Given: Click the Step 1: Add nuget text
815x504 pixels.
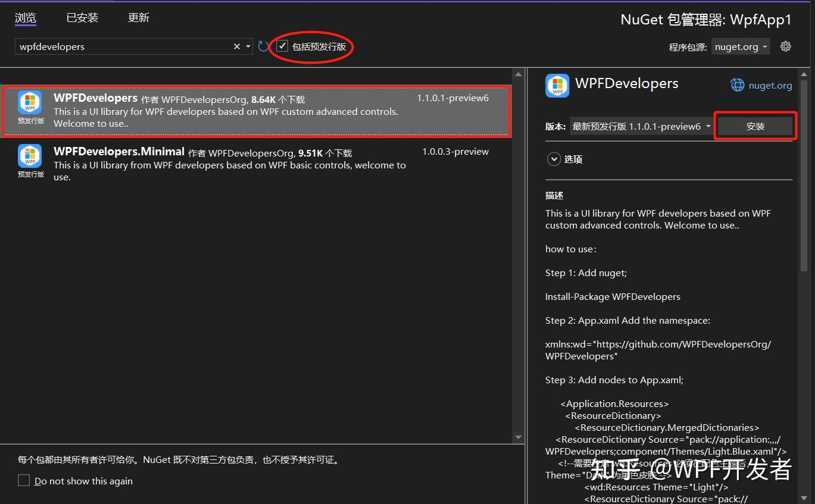Looking at the screenshot, I should [x=586, y=273].
